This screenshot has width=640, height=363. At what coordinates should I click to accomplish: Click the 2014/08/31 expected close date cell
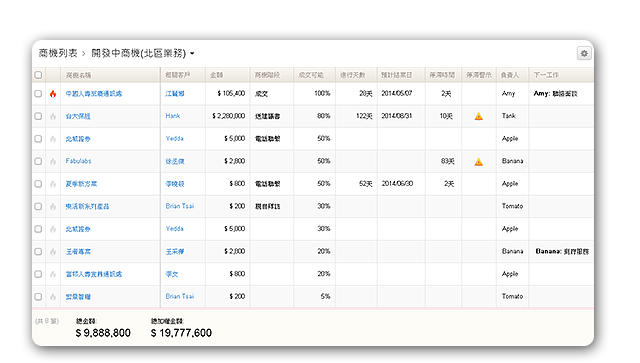pyautogui.click(x=397, y=116)
